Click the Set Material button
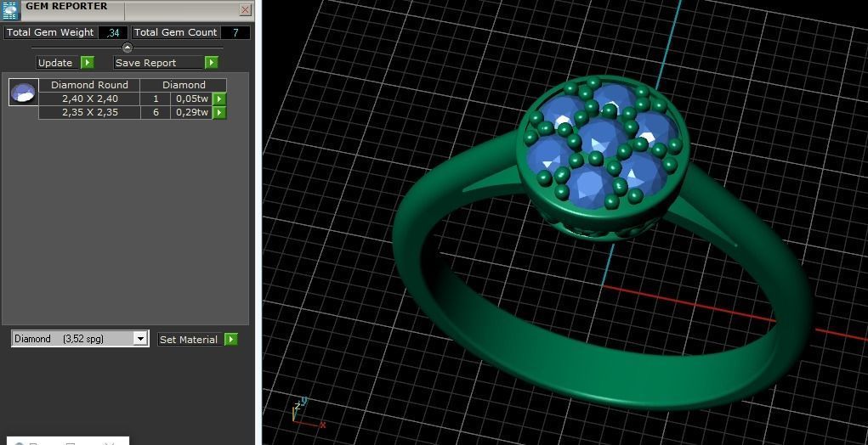Viewport: 868px width, 445px height. [x=190, y=340]
